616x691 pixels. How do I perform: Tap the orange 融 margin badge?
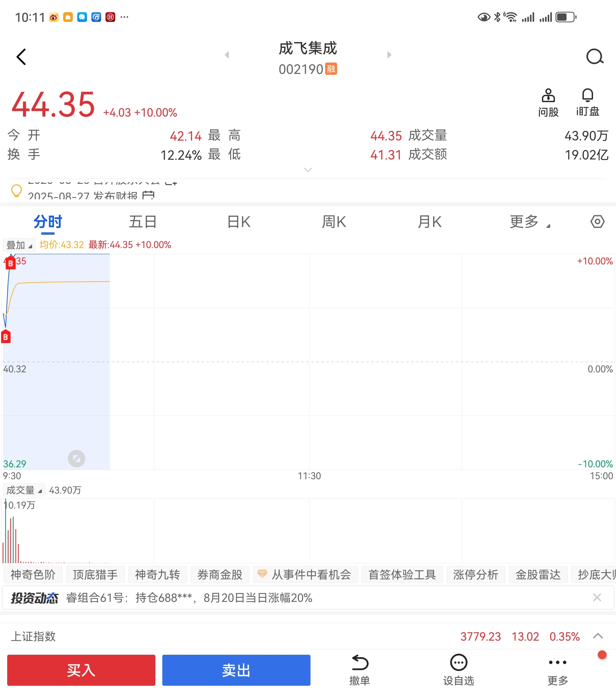(x=331, y=69)
